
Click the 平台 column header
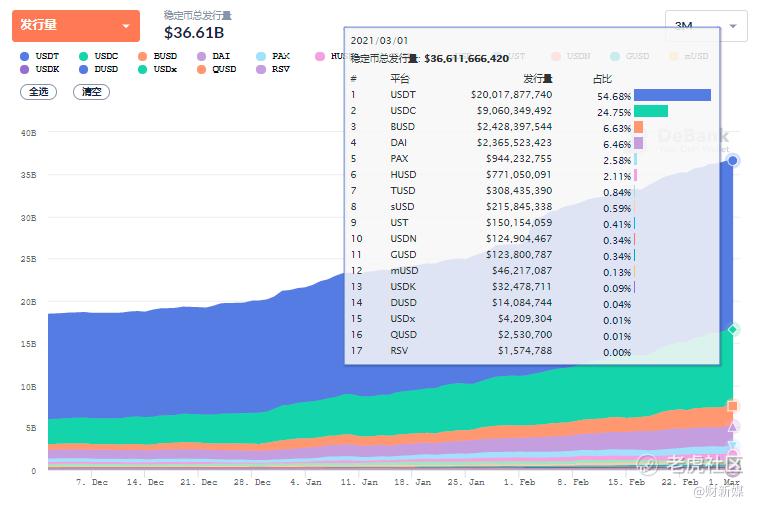tap(399, 79)
